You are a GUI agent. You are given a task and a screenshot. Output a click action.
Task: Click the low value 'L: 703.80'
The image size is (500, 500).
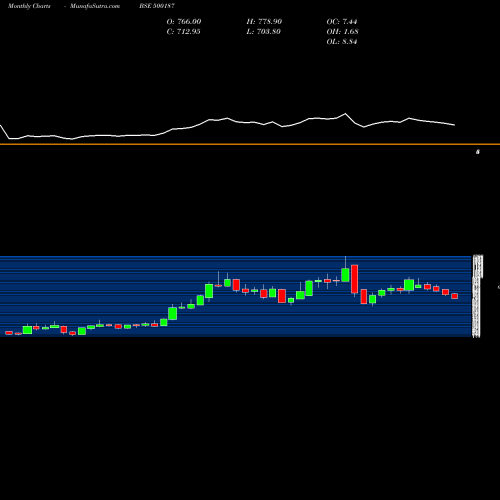pyautogui.click(x=264, y=31)
